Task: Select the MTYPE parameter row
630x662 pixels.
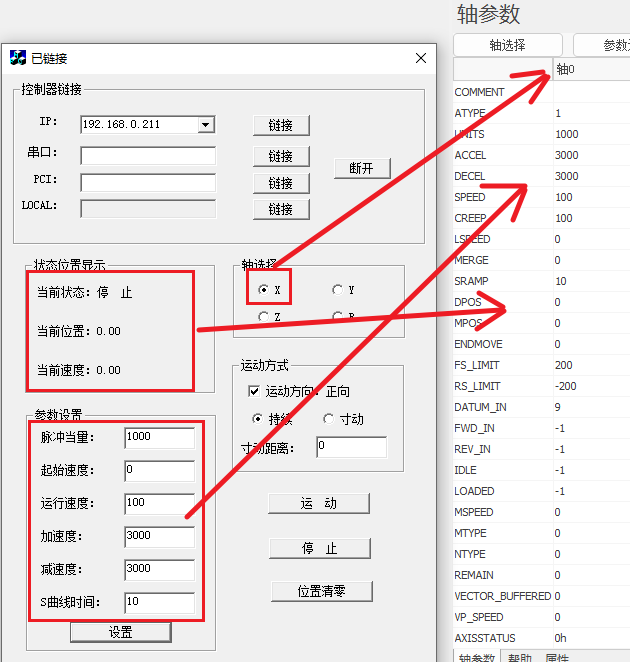Action: 542,533
